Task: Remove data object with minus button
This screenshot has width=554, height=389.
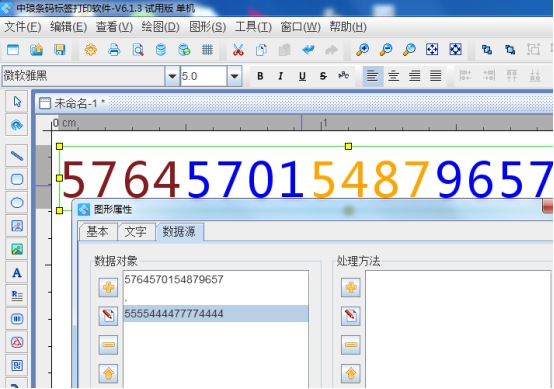Action: [108, 344]
